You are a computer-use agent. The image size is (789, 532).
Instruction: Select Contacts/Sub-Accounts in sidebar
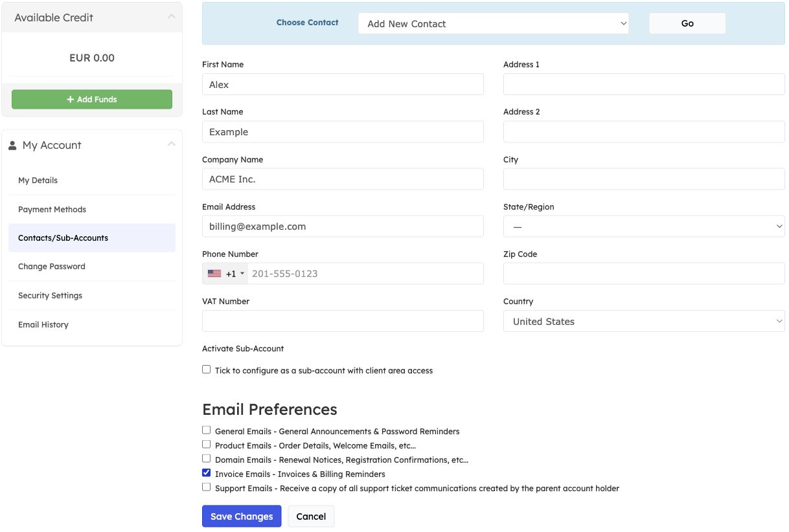(x=92, y=238)
